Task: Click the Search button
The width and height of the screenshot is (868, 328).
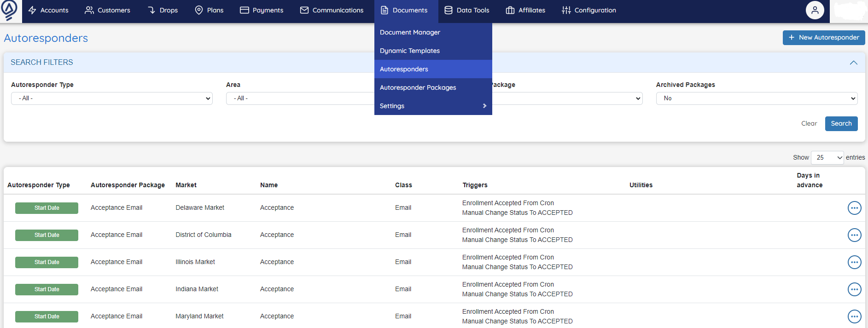Action: (x=841, y=124)
